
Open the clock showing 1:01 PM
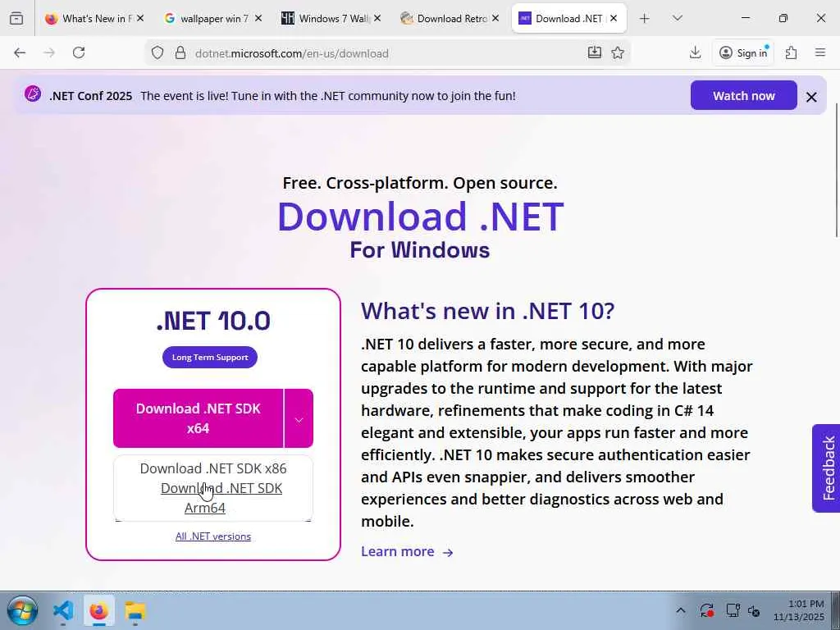pos(799,610)
